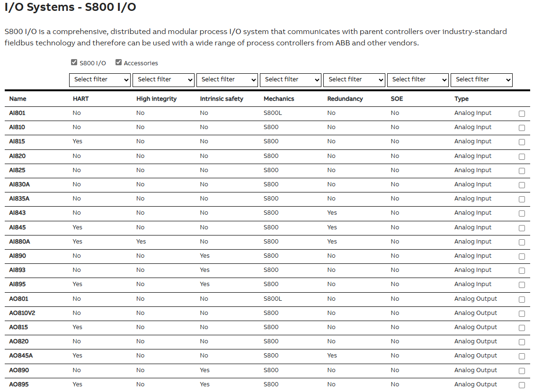Tick the checkbox for AI801 row

(522, 113)
